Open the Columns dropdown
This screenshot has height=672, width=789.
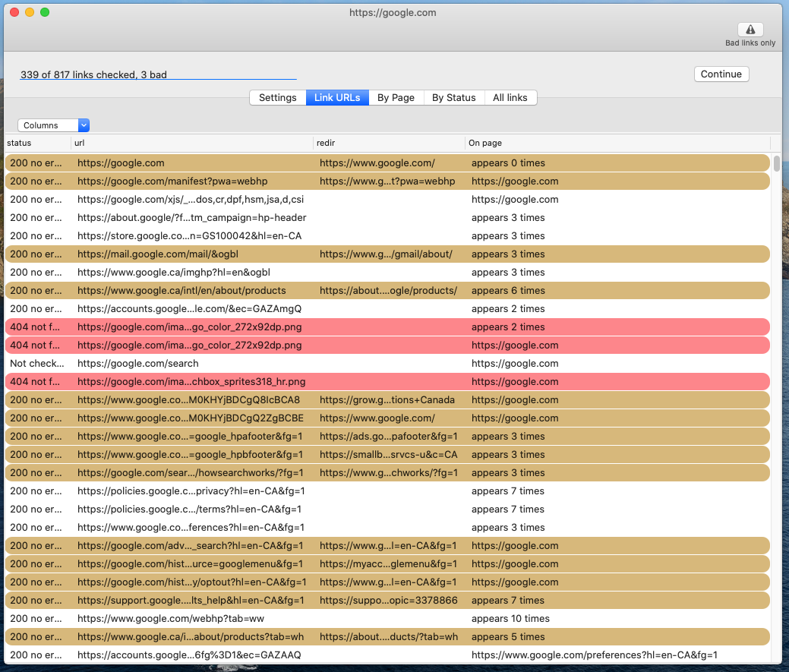click(53, 125)
